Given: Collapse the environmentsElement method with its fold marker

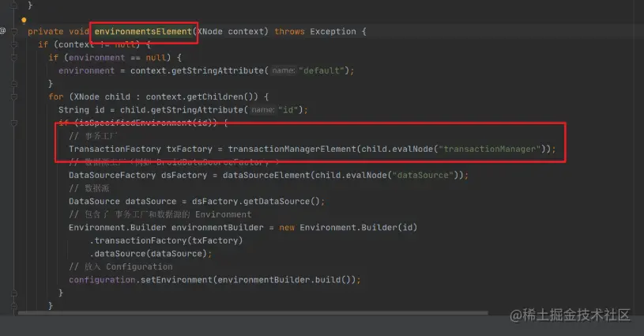Looking at the screenshot, I should point(14,31).
